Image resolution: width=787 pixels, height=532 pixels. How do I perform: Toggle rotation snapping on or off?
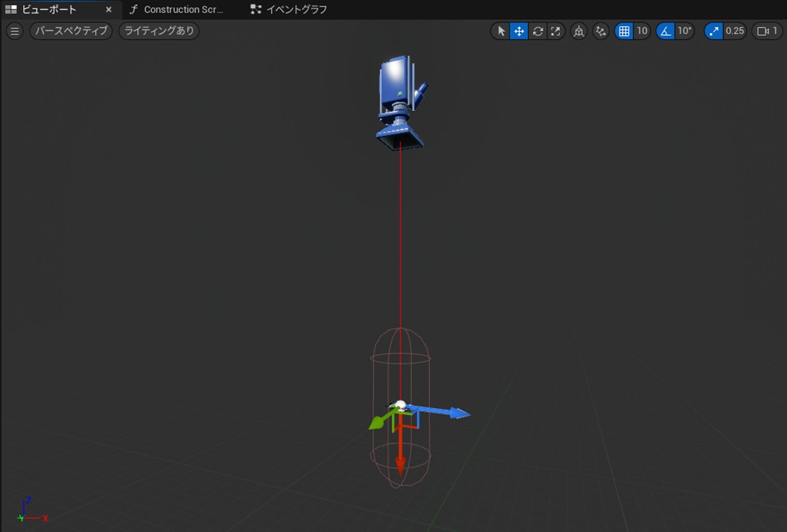[x=666, y=31]
